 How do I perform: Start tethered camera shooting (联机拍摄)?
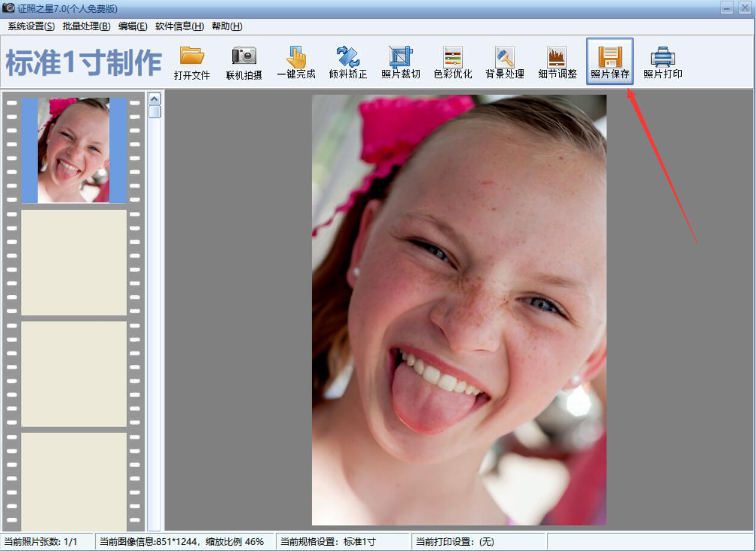pyautogui.click(x=244, y=57)
